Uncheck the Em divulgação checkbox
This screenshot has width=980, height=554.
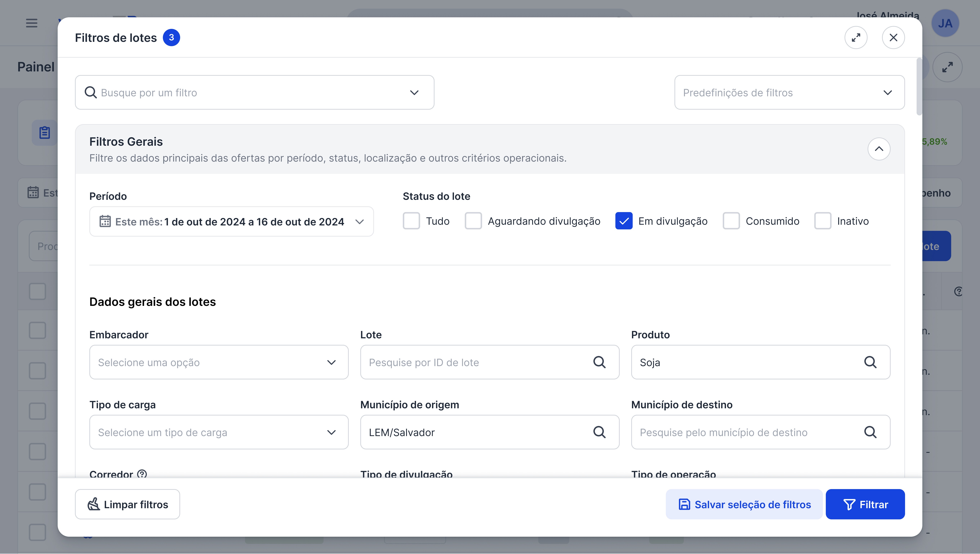(624, 221)
